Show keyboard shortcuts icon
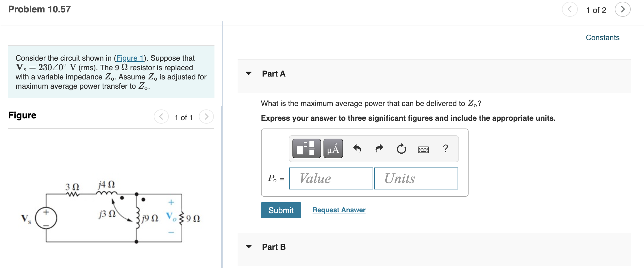This screenshot has width=644, height=268. click(423, 150)
